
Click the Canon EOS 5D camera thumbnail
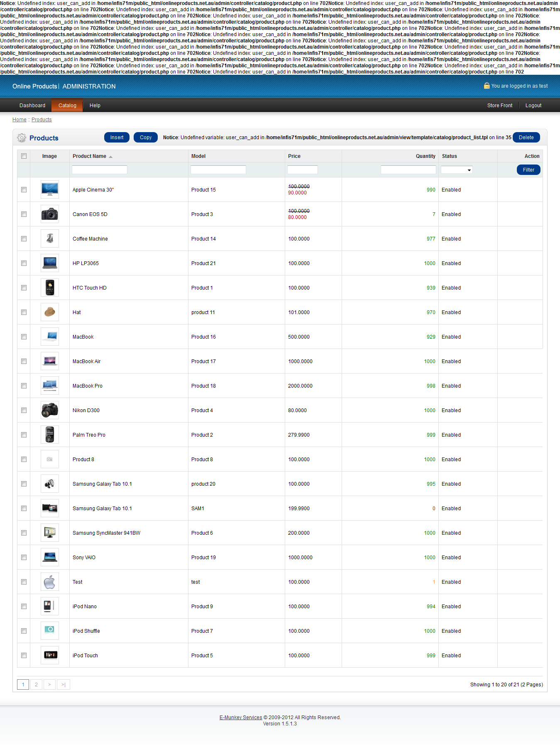pyautogui.click(x=50, y=214)
